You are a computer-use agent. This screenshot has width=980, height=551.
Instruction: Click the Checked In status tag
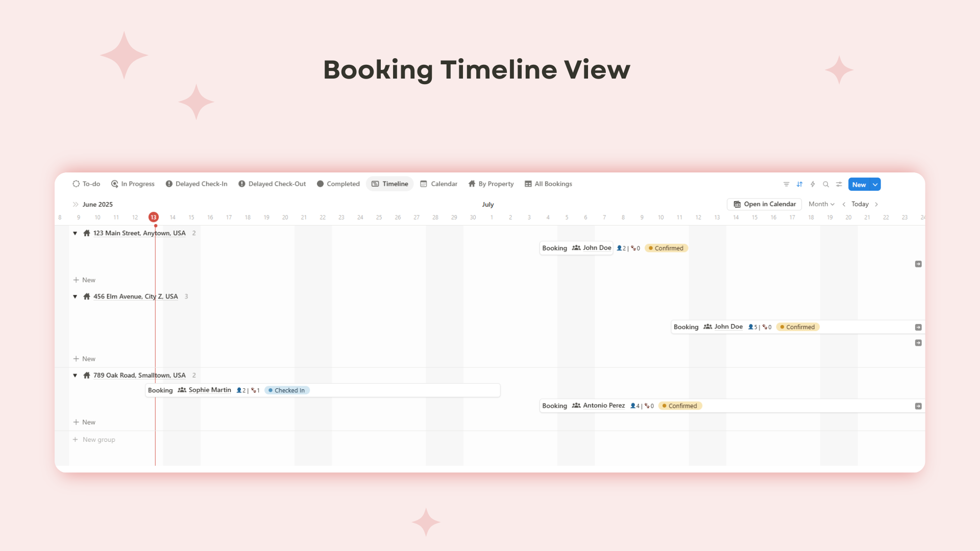287,390
